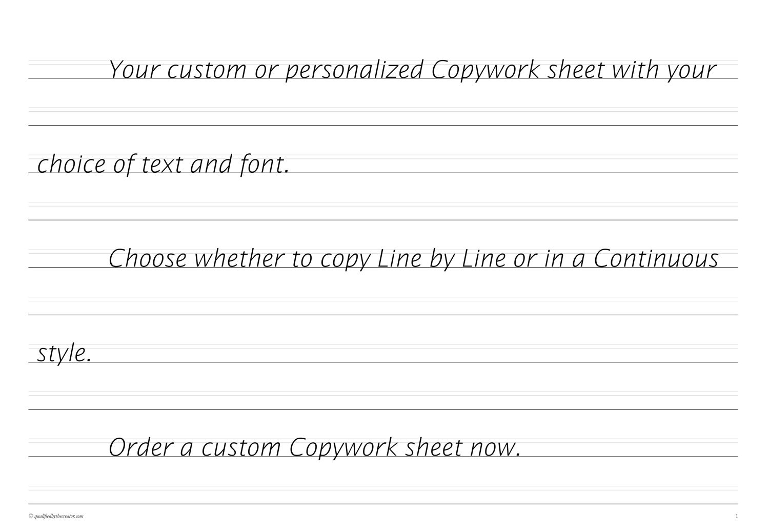Click the word "whether" in the text
This screenshot has width=769, height=532.
pos(240,259)
